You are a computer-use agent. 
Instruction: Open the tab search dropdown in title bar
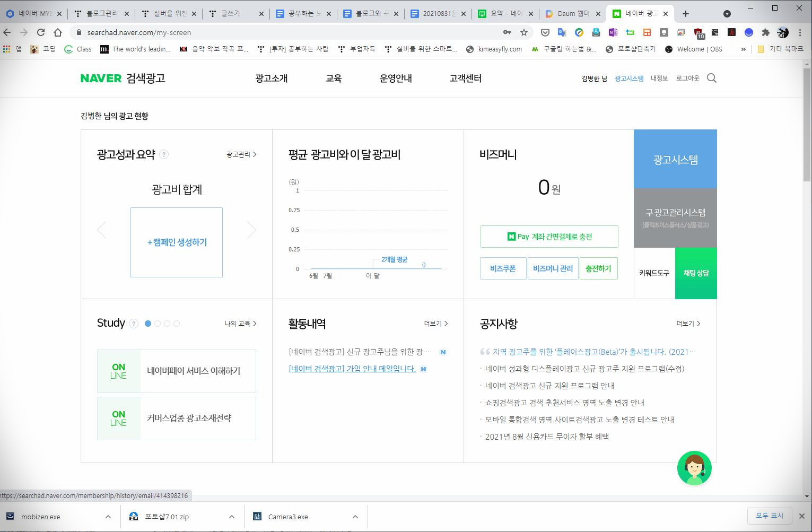[727, 14]
